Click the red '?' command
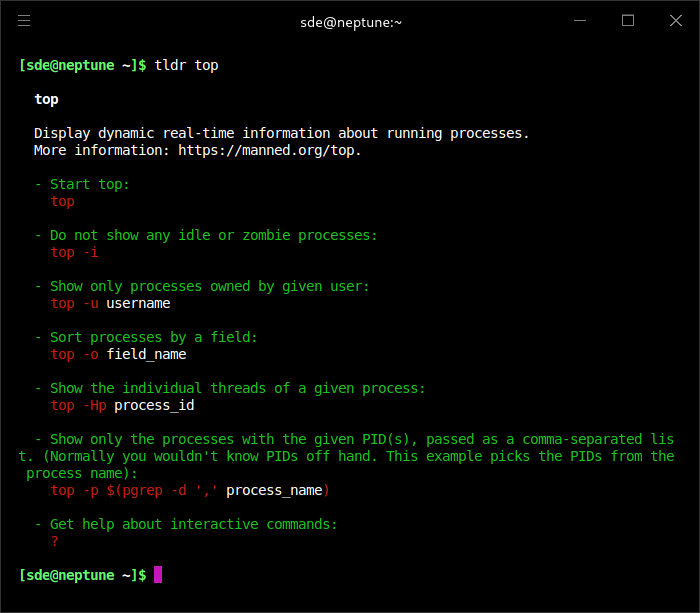The image size is (700, 613). [x=54, y=541]
